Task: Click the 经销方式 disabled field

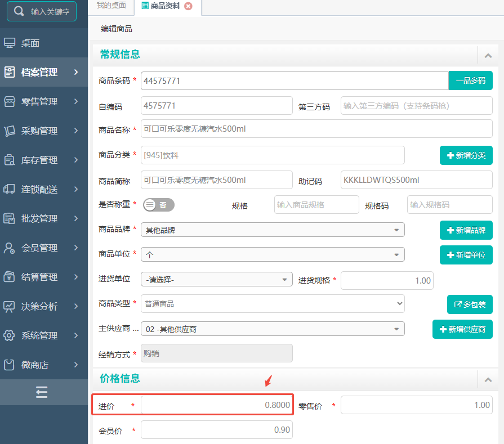Action: 217,353
